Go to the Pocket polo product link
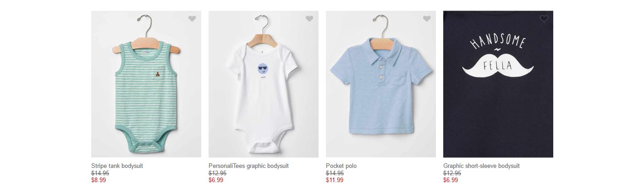Image resolution: width=644 pixels, height=189 pixels. pos(341,166)
